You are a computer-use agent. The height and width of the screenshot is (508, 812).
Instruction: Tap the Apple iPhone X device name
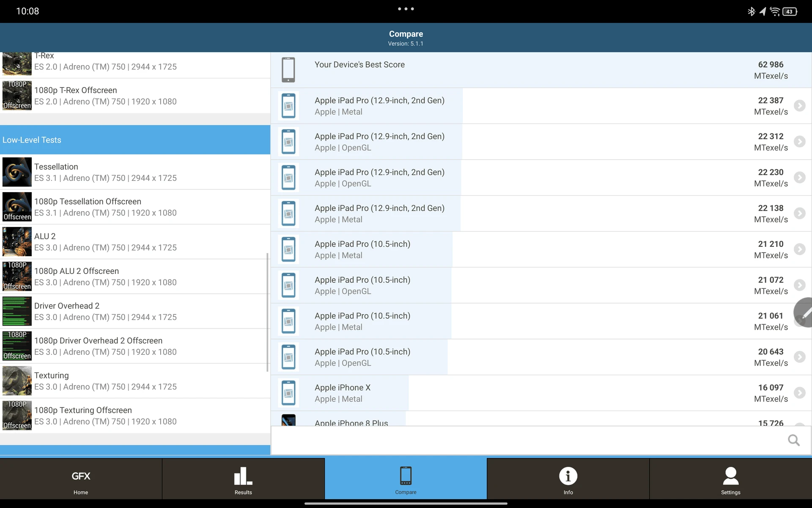(343, 387)
